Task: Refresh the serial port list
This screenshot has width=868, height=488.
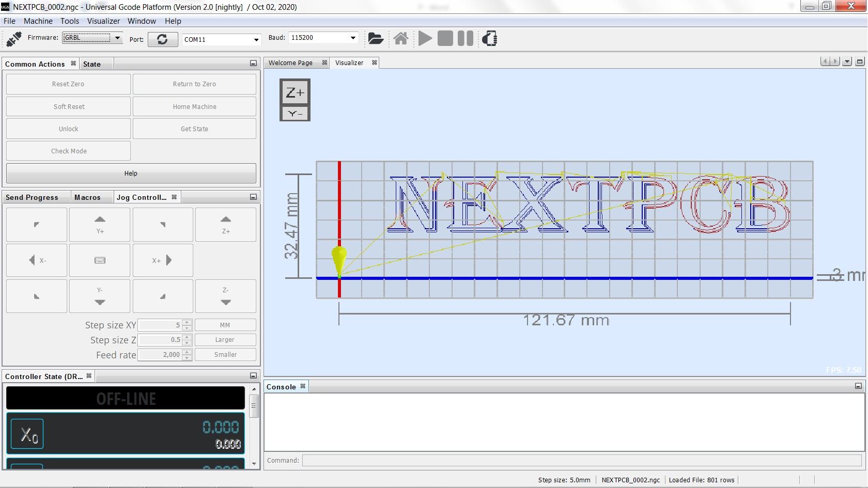Action: [162, 39]
